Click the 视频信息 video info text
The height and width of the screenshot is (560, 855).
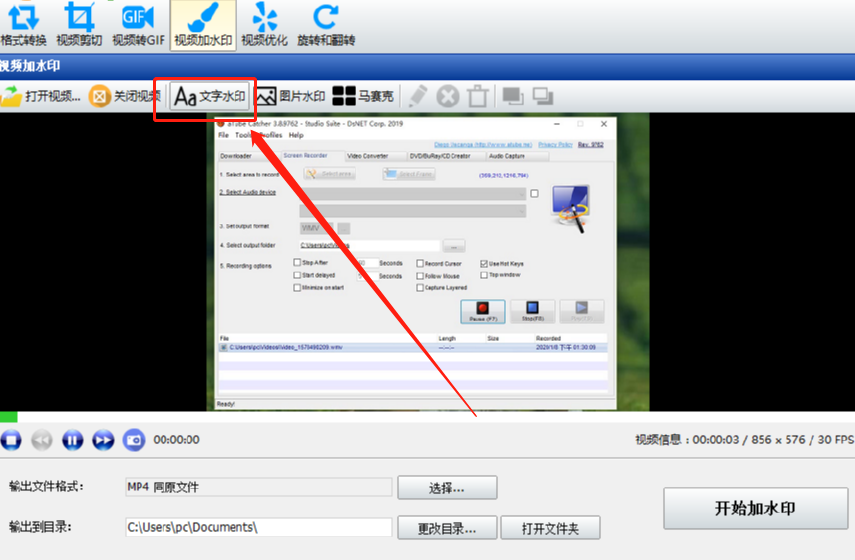coord(744,439)
